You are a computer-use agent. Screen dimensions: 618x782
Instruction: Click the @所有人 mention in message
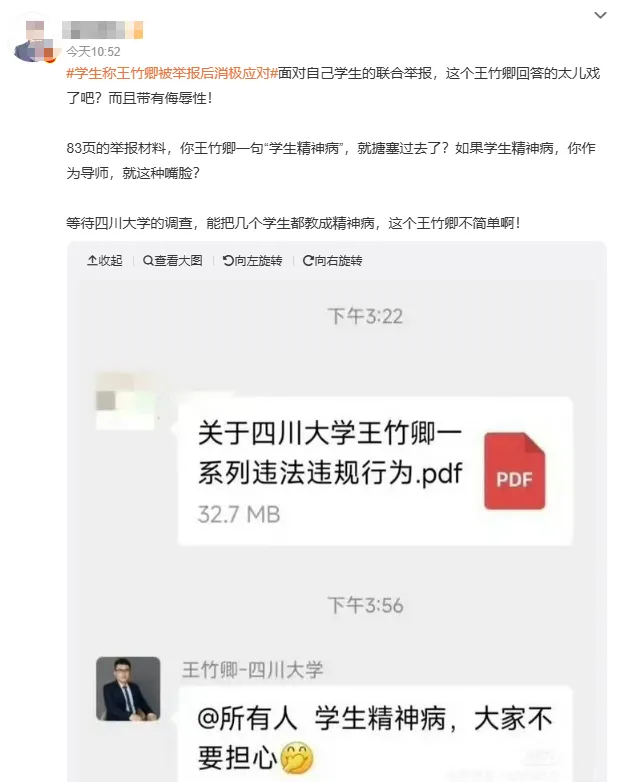pos(247,719)
